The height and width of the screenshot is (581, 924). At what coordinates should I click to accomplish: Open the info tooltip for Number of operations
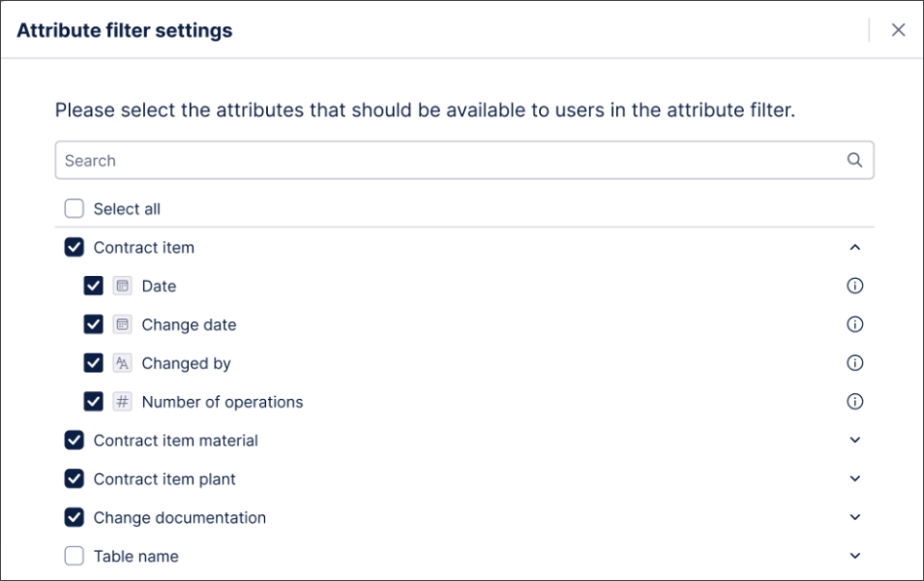(857, 402)
